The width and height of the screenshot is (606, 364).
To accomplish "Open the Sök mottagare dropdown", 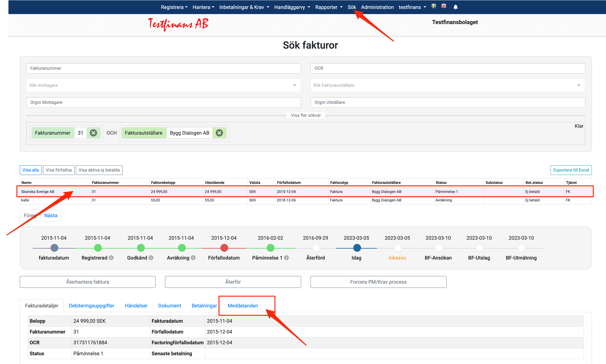I will click(163, 85).
